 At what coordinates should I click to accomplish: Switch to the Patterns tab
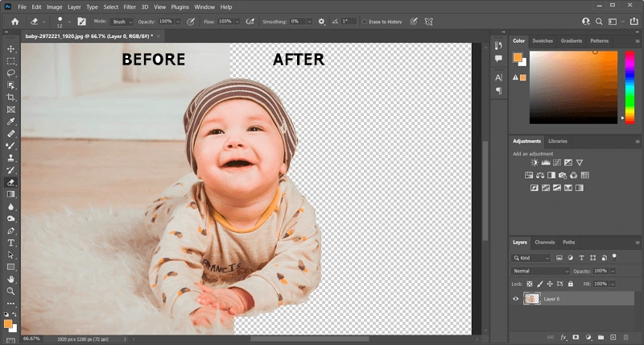[x=599, y=41]
